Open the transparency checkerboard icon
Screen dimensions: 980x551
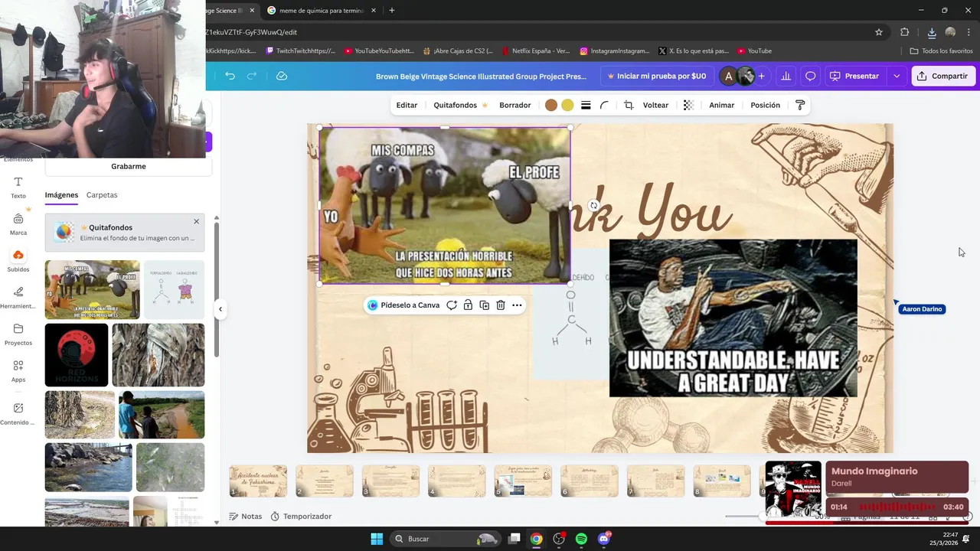point(688,105)
